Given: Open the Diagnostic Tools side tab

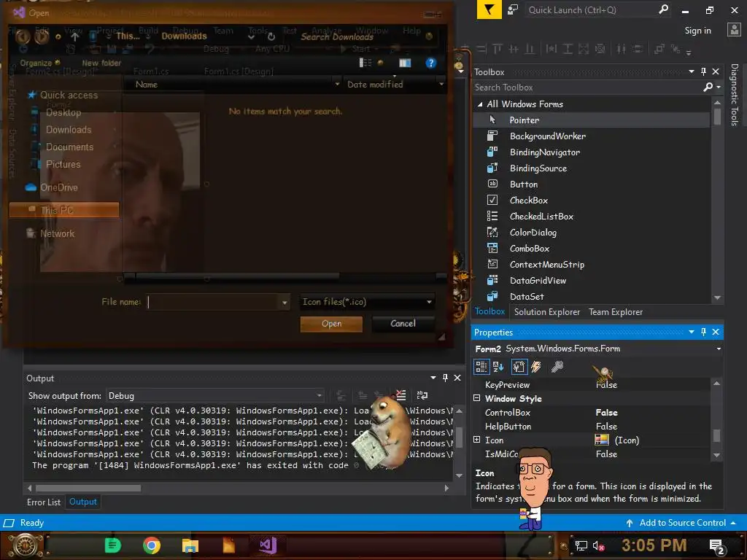Looking at the screenshot, I should coord(734,94).
